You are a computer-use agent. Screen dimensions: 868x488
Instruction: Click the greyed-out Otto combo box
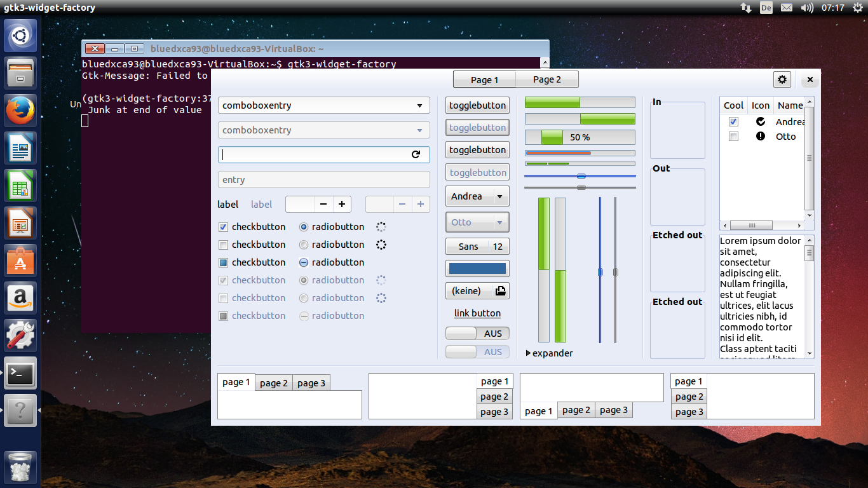pyautogui.click(x=477, y=222)
